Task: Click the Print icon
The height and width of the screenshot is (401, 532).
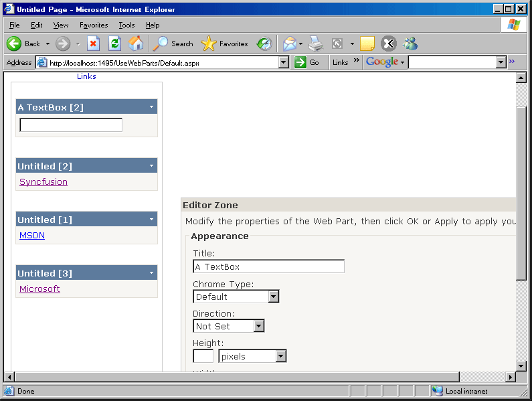Action: click(x=316, y=44)
